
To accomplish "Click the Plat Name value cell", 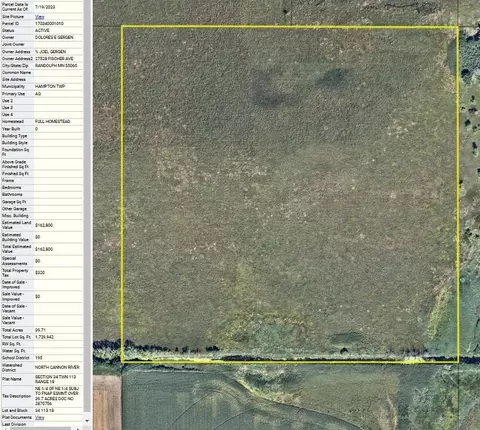I will click(58, 379).
